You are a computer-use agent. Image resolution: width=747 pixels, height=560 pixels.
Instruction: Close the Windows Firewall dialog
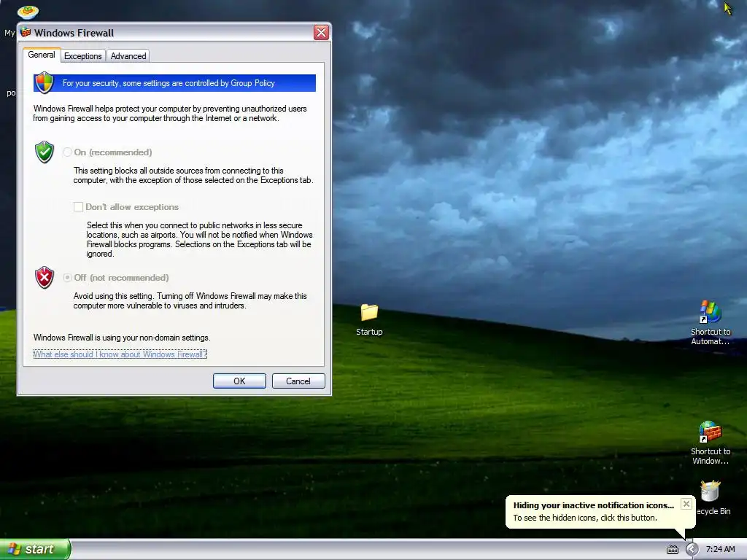pos(322,32)
